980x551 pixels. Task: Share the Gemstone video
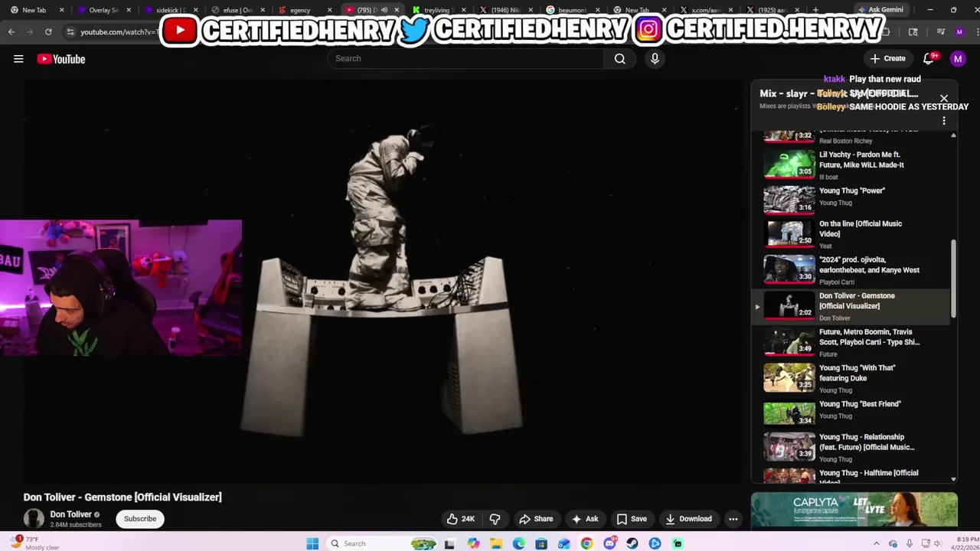click(x=536, y=519)
